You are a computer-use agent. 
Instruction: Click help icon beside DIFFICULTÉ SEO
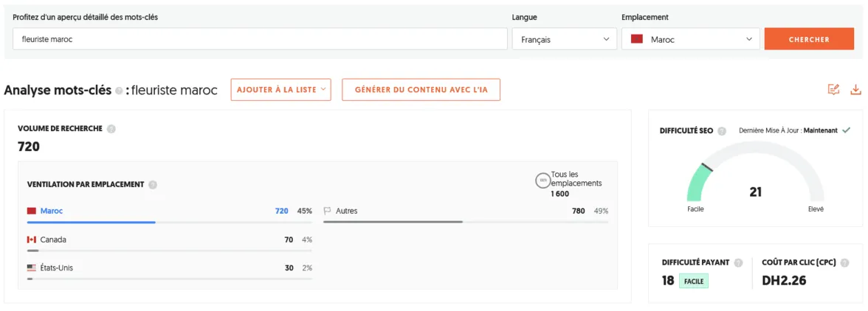(x=722, y=131)
